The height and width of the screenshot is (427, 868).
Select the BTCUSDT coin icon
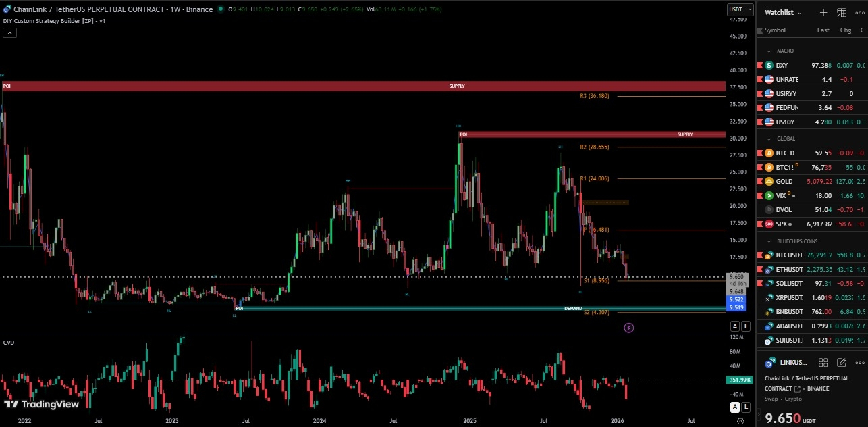[769, 255]
